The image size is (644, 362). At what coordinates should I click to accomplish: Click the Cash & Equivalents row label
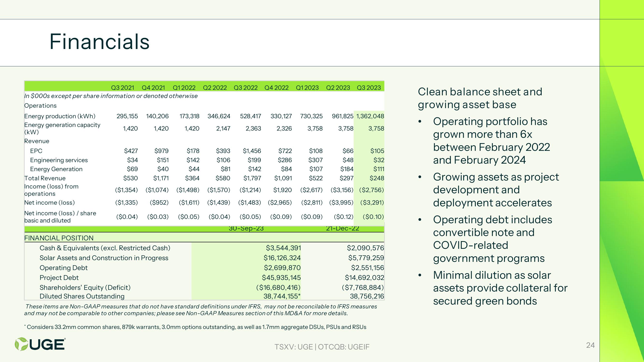point(105,248)
